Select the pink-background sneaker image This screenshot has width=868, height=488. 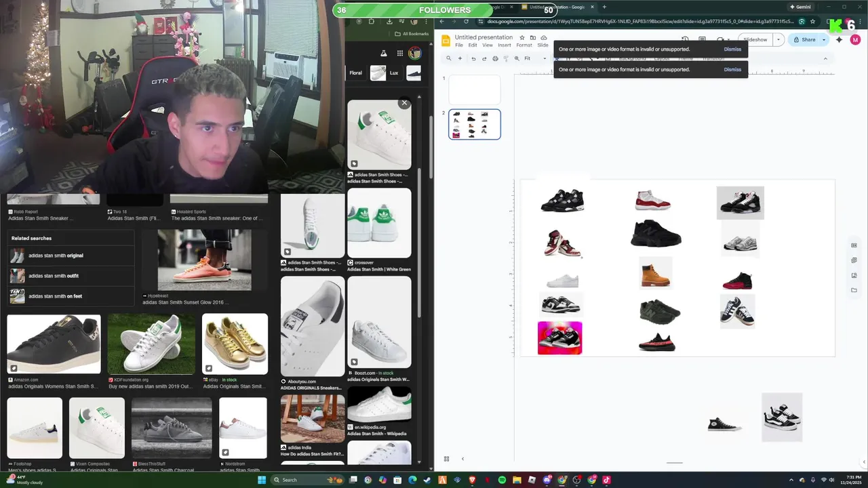pyautogui.click(x=559, y=338)
